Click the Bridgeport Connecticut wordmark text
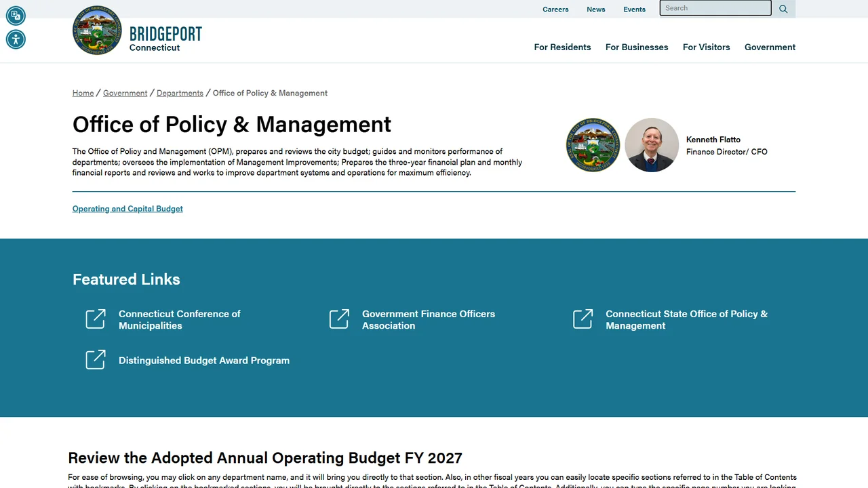This screenshot has width=868, height=488. tap(165, 39)
